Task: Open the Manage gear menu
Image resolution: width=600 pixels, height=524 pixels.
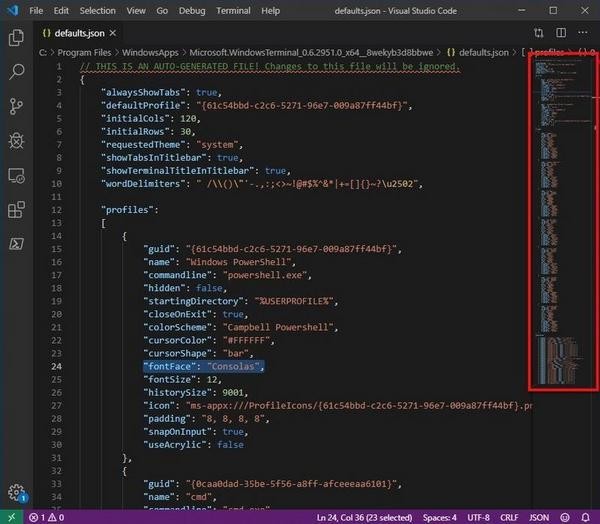Action: click(x=16, y=492)
